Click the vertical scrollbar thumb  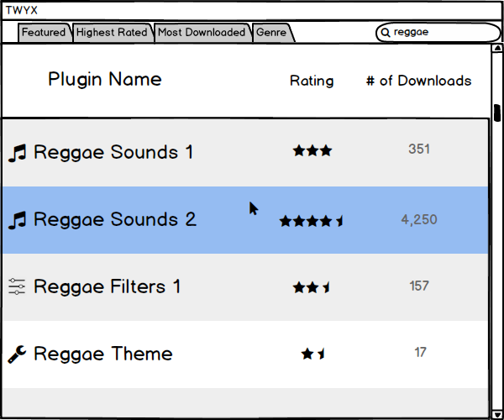497,113
